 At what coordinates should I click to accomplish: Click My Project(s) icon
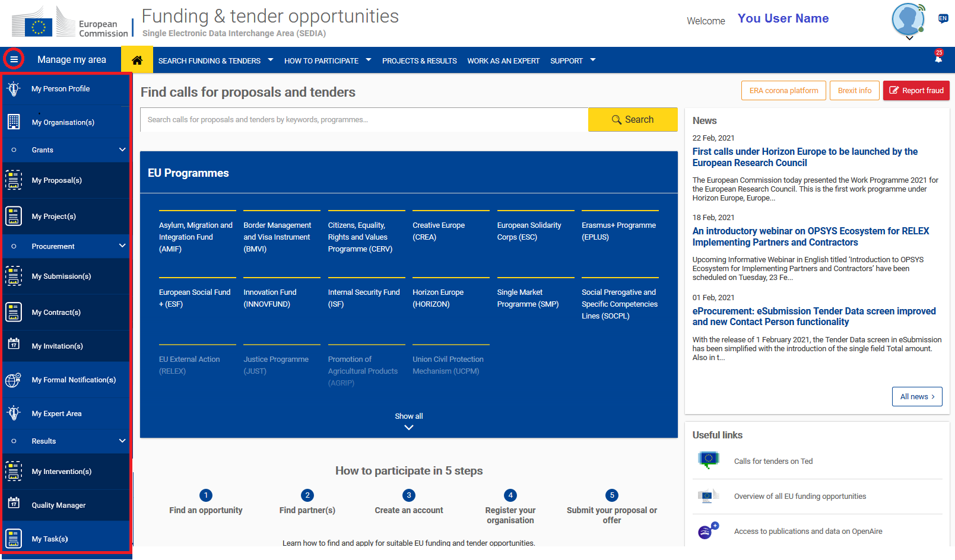[14, 216]
